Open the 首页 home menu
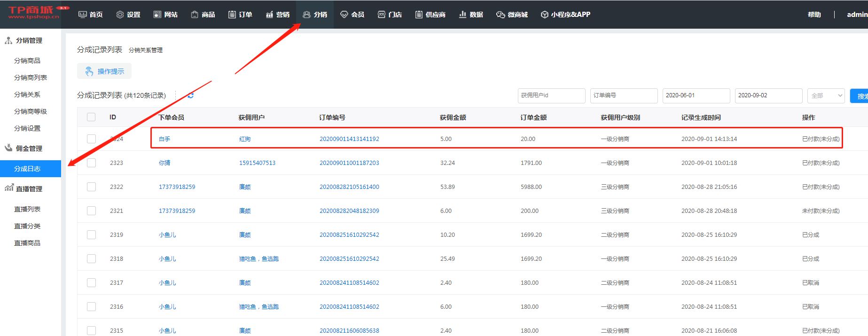Screen dimensions: 868x336 pos(90,15)
